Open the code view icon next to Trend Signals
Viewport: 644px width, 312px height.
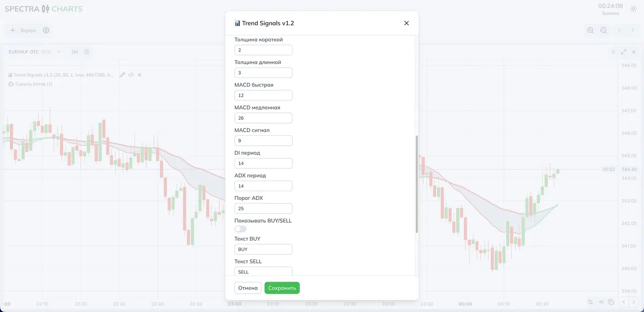(x=131, y=75)
